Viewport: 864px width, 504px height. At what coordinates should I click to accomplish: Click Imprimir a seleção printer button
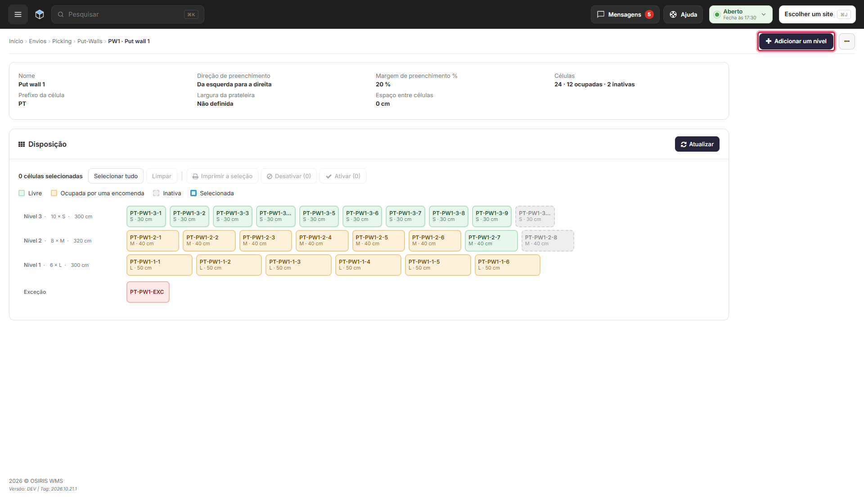coord(222,176)
